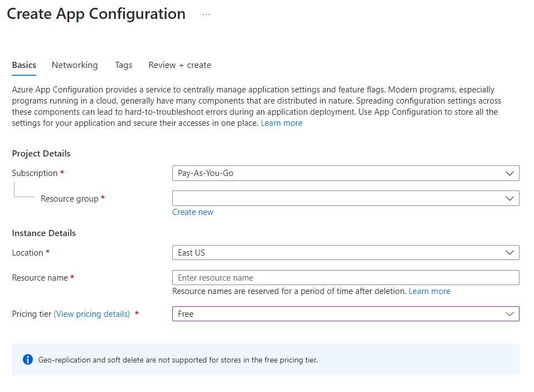Viewport: 534px width, 392px height.
Task: Open Learn more link about resource names
Action: click(429, 291)
